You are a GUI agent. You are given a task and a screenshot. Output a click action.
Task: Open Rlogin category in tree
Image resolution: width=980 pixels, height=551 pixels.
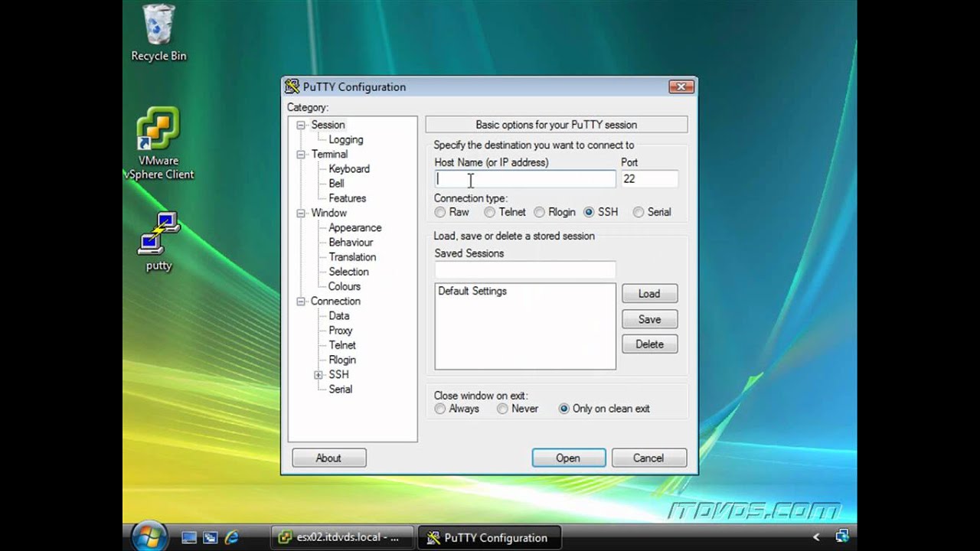pos(342,359)
